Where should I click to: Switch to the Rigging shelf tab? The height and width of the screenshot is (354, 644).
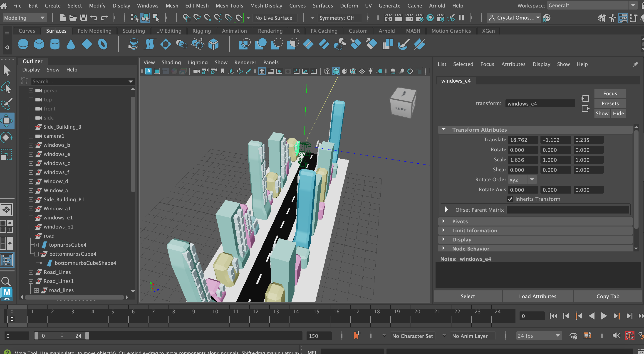201,31
